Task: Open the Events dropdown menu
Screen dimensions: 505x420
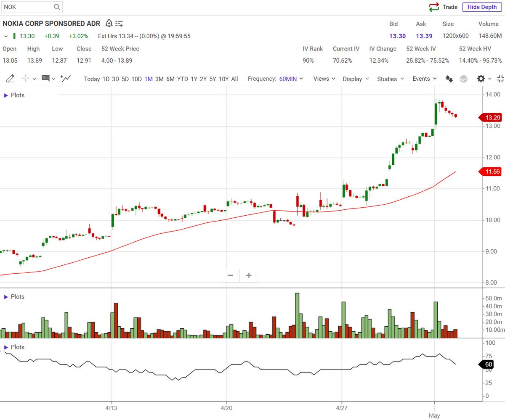Action: coord(425,79)
